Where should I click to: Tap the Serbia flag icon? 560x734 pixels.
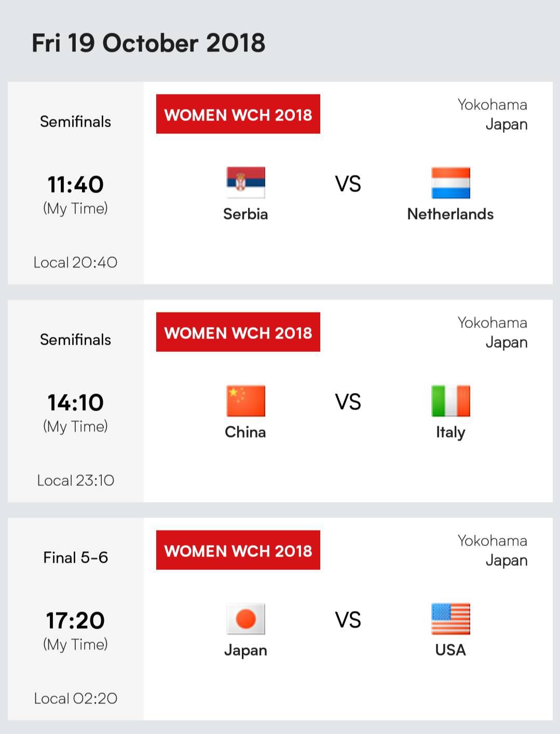click(x=245, y=183)
